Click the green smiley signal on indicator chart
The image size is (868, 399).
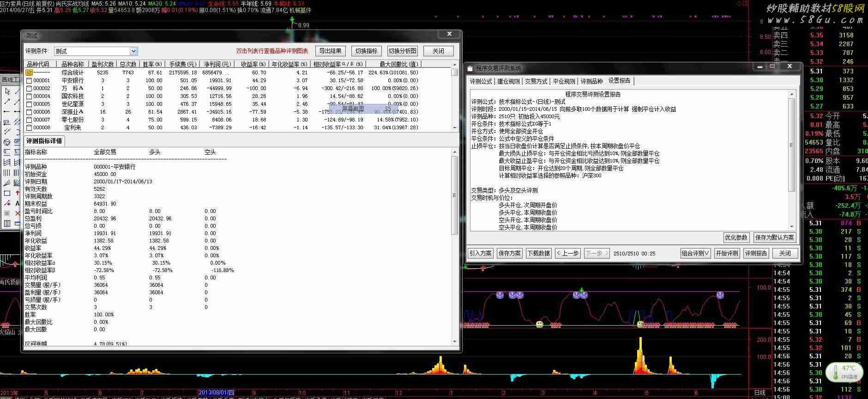click(539, 324)
